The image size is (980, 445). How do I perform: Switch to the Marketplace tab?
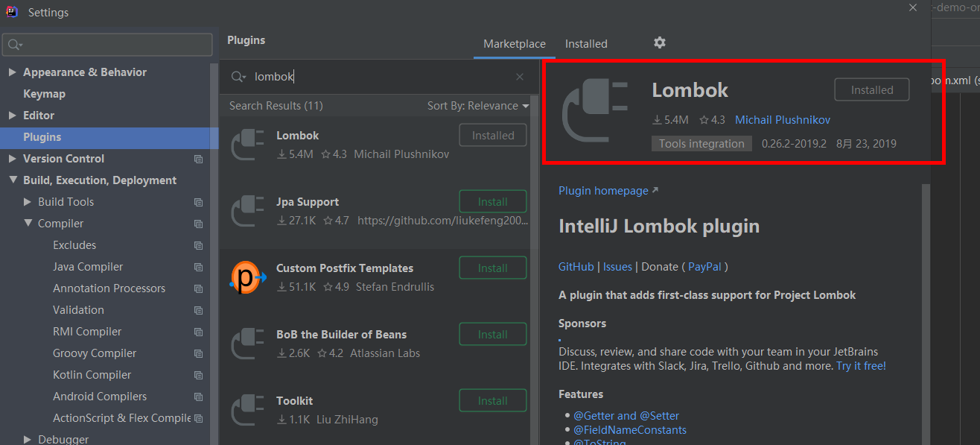[514, 43]
